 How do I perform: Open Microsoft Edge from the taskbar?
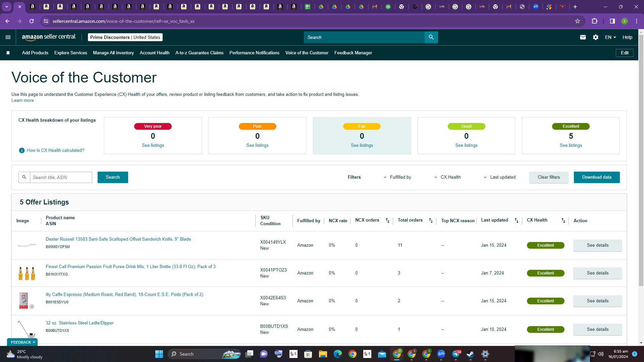(x=338, y=354)
